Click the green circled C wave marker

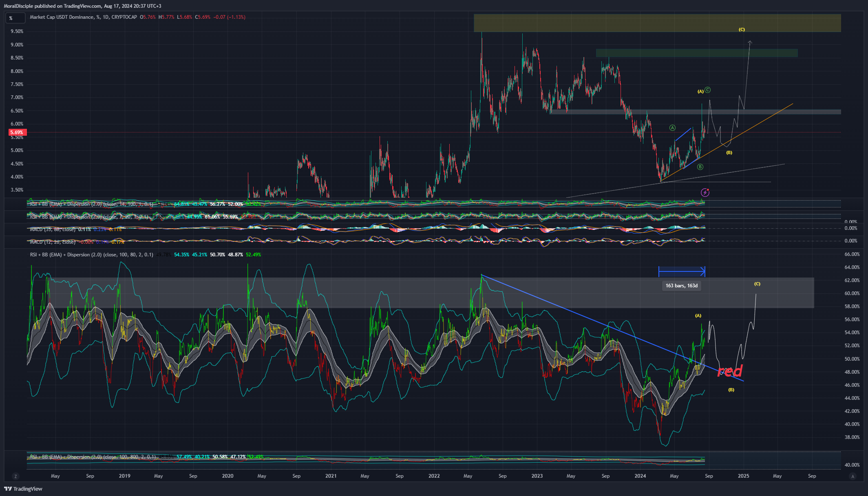click(x=708, y=90)
